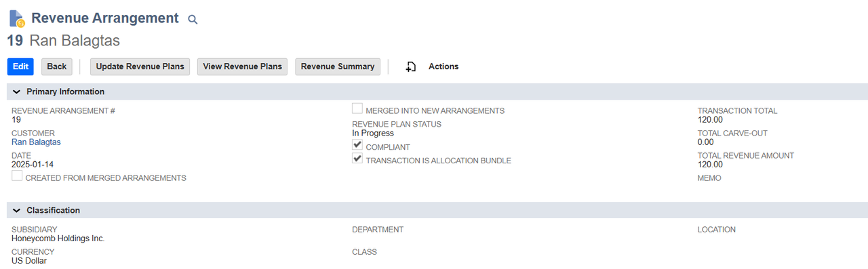The image size is (868, 269).
Task: Toggle the Compliant checkbox
Action: (x=357, y=145)
